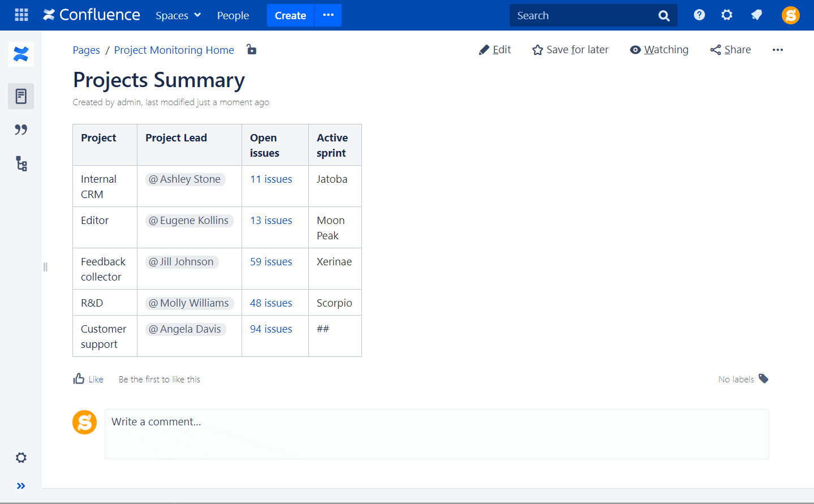Open the Spaces dropdown menu
Viewport: 814px width, 504px height.
pyautogui.click(x=178, y=15)
